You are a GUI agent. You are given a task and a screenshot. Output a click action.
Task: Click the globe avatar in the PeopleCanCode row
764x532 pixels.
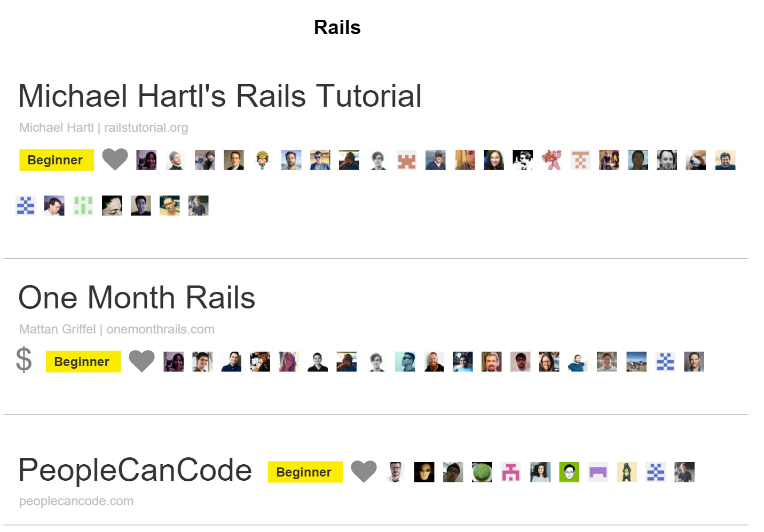pyautogui.click(x=483, y=472)
